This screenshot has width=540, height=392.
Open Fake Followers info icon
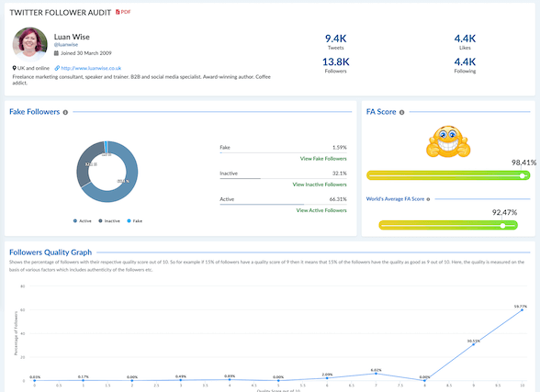(x=65, y=112)
